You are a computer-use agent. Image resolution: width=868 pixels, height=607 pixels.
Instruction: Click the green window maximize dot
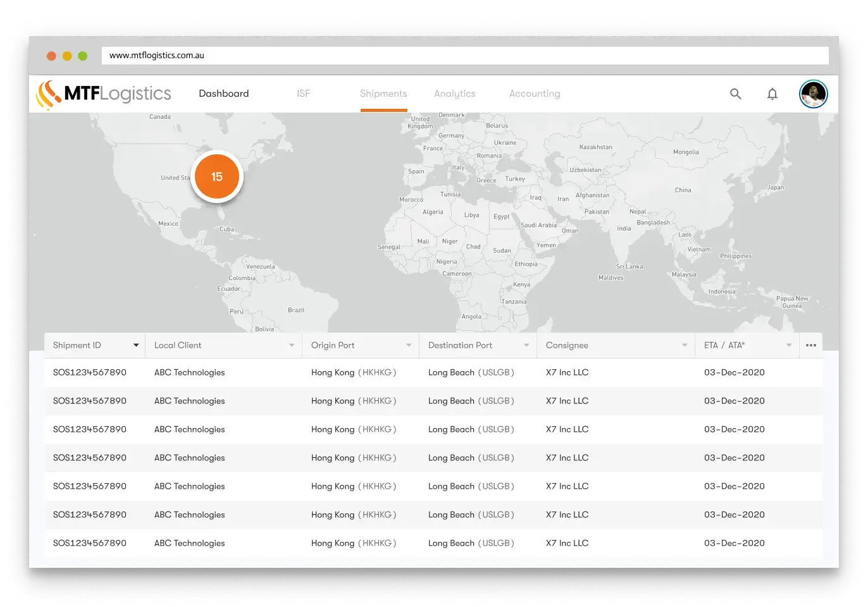coord(82,56)
